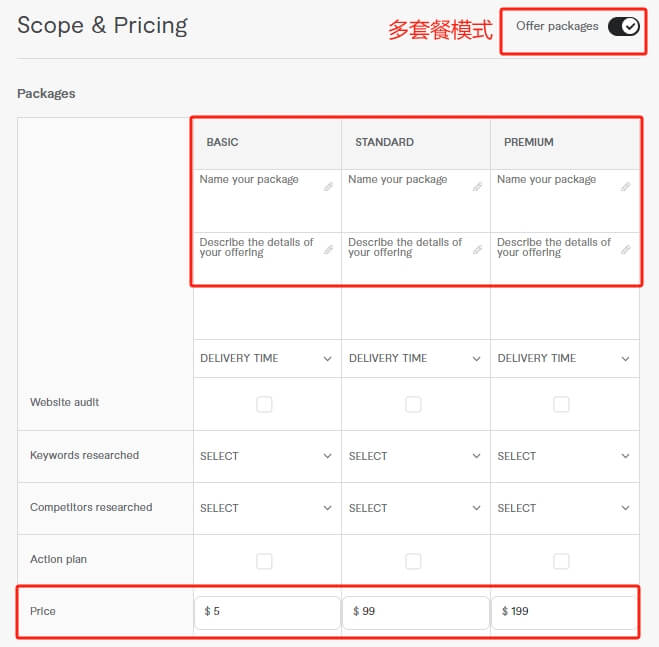Click the Standard price field showing $99
This screenshot has height=647, width=659.
(x=415, y=612)
